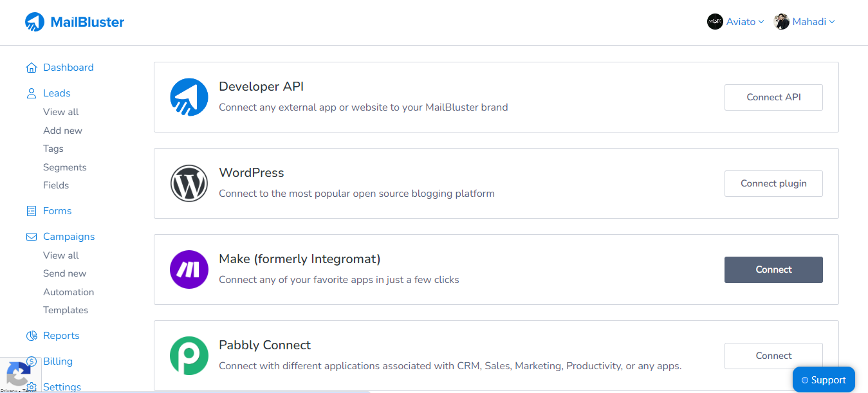Open Reports using the chart icon
This screenshot has height=393, width=868.
pyautogui.click(x=31, y=335)
